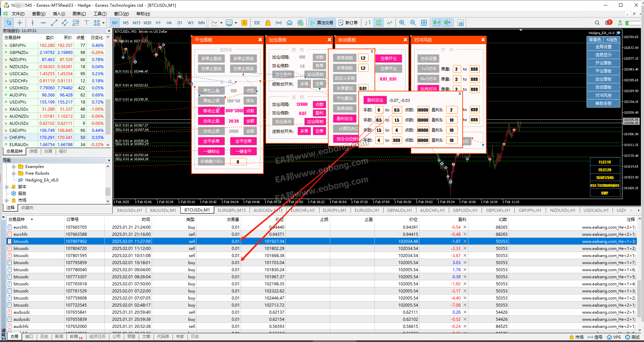This screenshot has width=644, height=342.
Task: Open the Market shopping bag icon
Action: click(268, 23)
